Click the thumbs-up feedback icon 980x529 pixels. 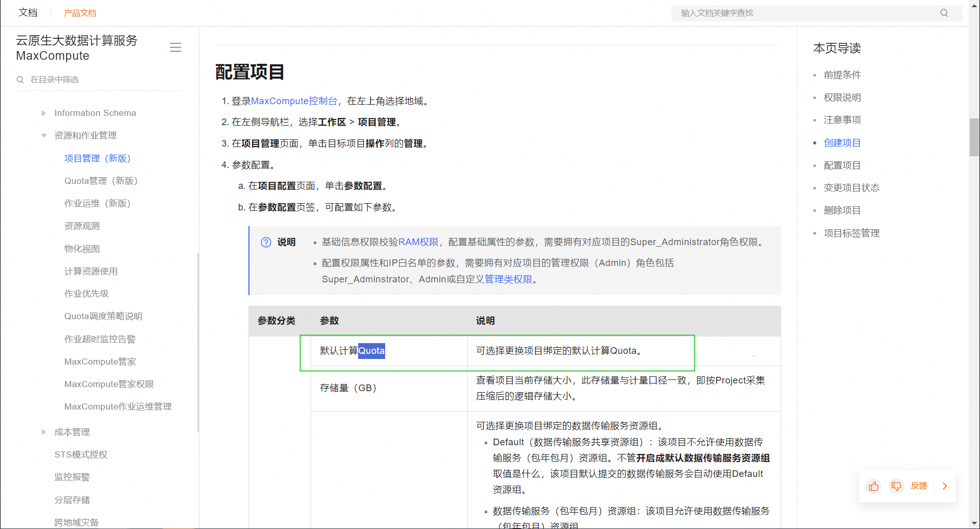click(x=874, y=486)
